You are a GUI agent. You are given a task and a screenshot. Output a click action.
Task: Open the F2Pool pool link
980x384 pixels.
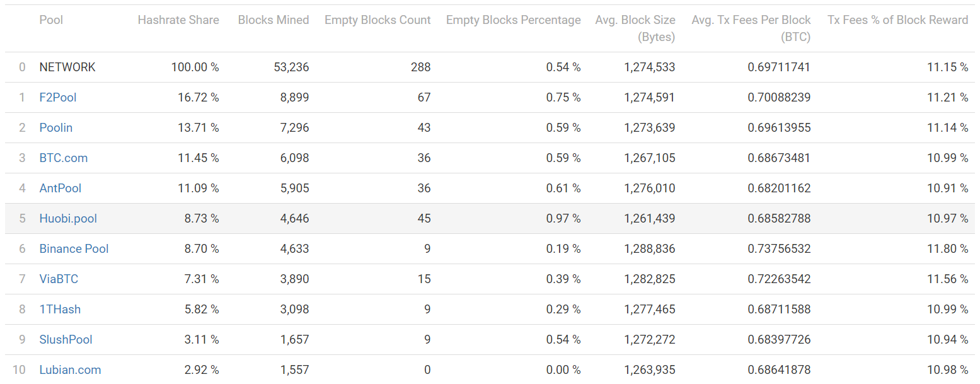tap(58, 97)
